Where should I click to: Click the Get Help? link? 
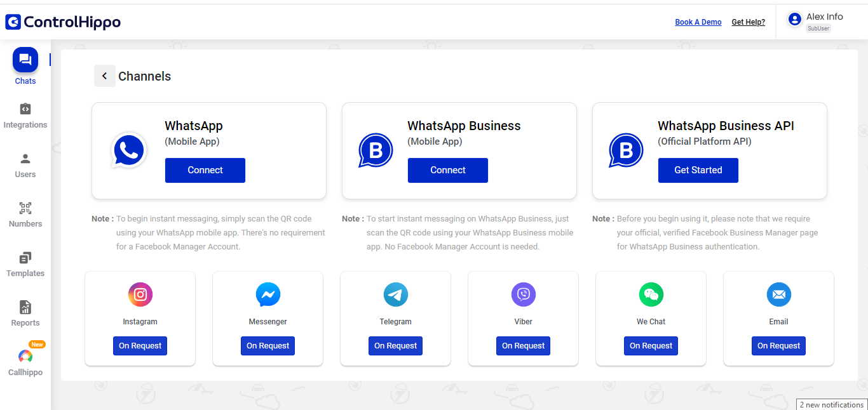[749, 22]
